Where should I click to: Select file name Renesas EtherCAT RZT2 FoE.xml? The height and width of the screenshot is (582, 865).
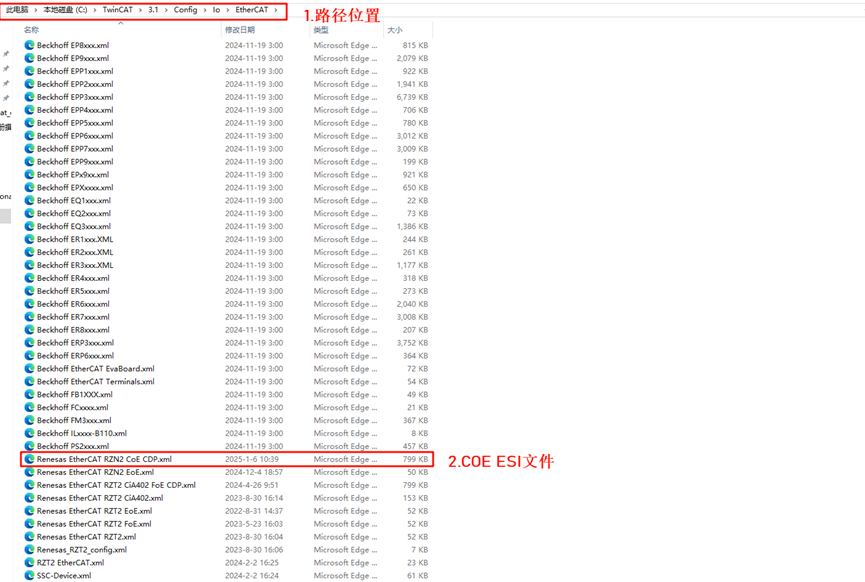94,524
